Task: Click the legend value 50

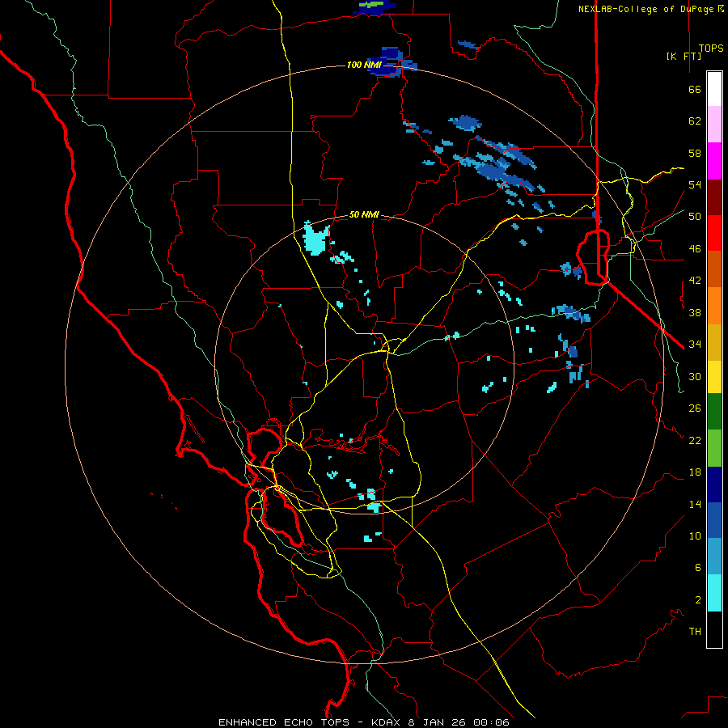Action: 695,217
